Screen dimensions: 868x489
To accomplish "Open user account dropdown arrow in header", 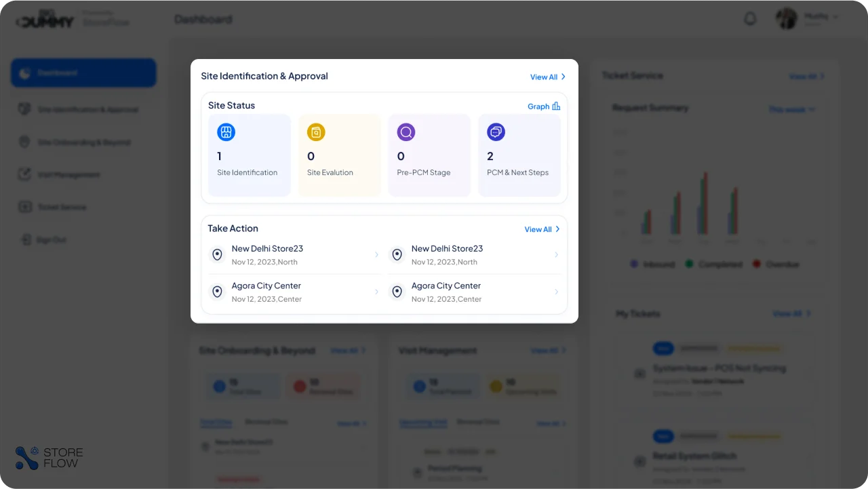I will coord(835,16).
